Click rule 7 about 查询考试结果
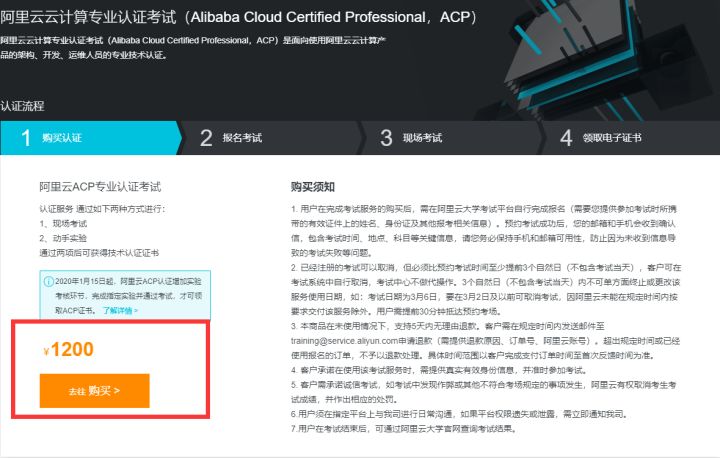The width and height of the screenshot is (720, 458). [x=404, y=429]
